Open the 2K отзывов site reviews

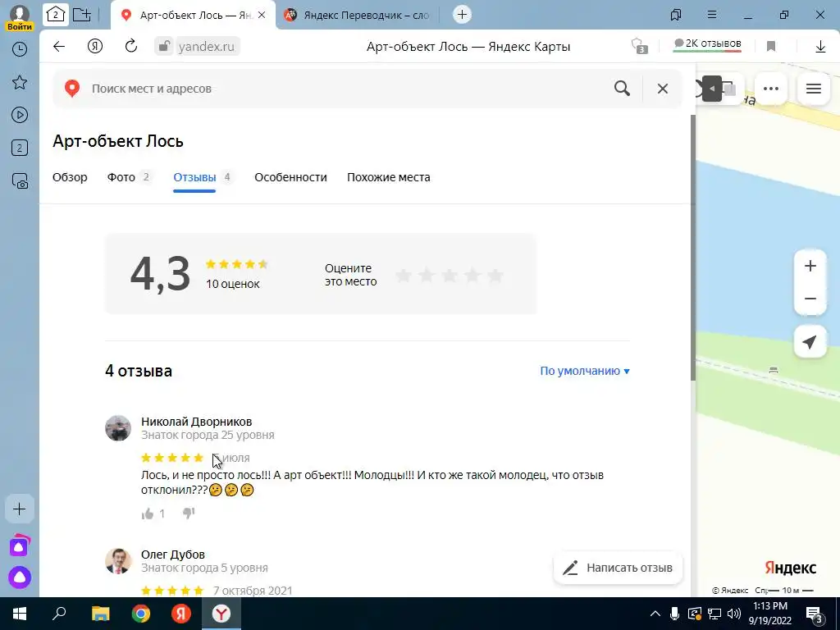pos(707,44)
